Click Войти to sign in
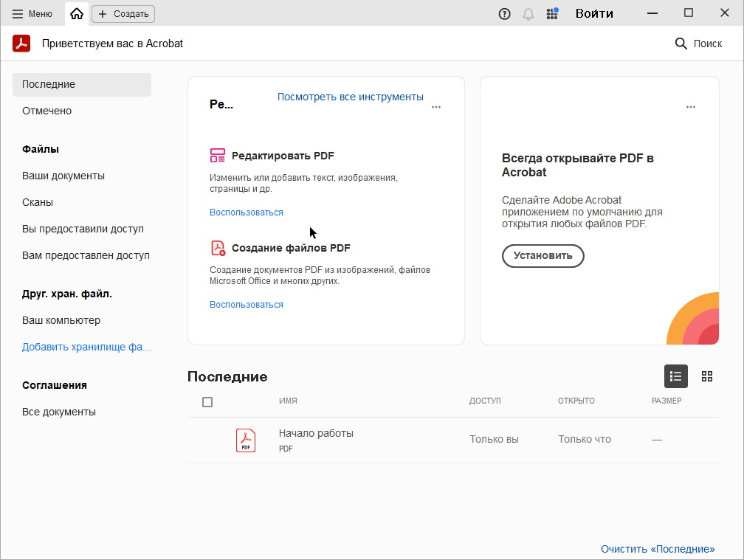 click(594, 14)
